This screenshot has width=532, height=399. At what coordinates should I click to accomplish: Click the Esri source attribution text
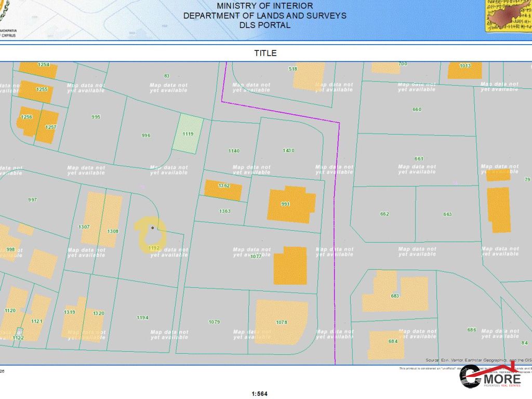coord(478,360)
